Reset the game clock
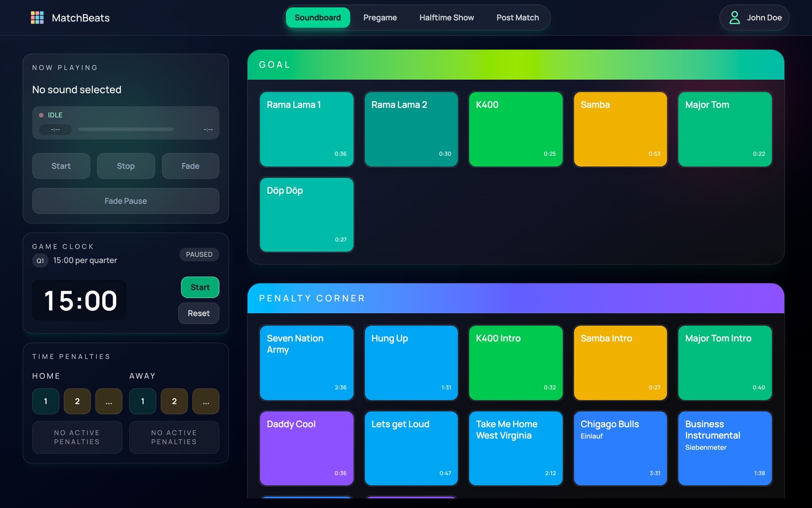The width and height of the screenshot is (812, 508). click(198, 313)
